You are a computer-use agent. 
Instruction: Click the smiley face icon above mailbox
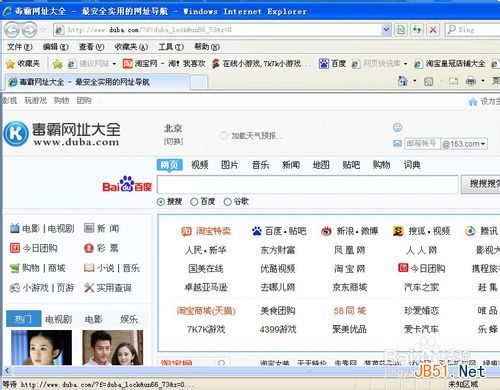point(397,127)
